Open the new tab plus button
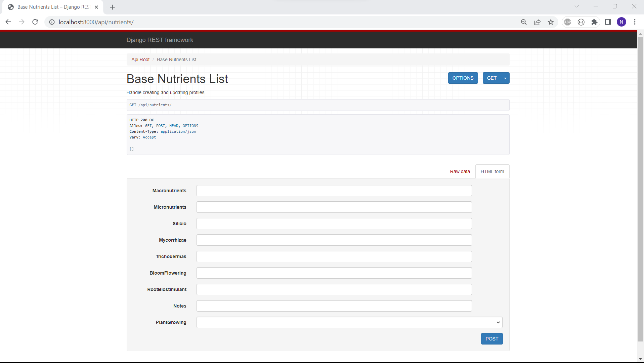The width and height of the screenshot is (644, 363). click(112, 7)
